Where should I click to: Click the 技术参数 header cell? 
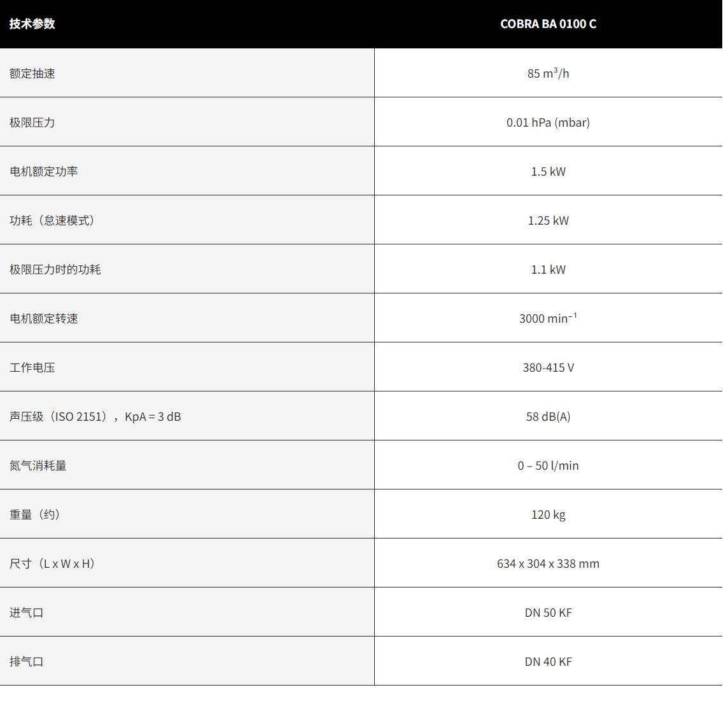coord(32,24)
